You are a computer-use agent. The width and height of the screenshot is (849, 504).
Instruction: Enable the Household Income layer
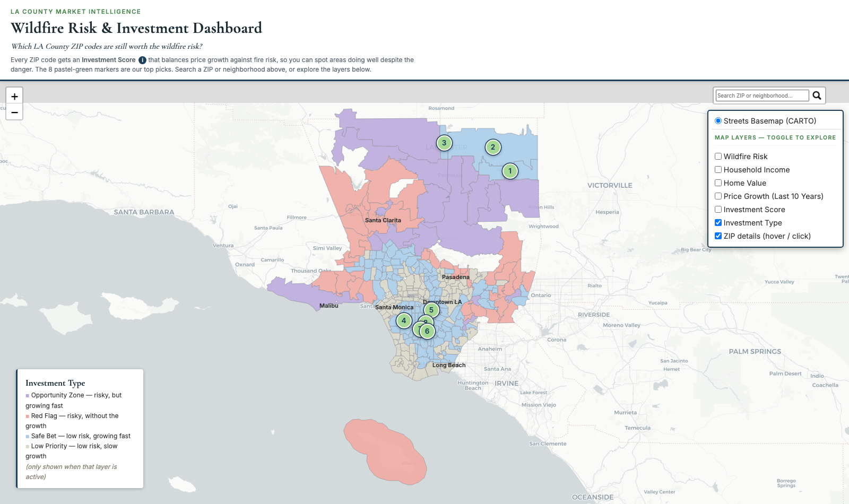[718, 170]
